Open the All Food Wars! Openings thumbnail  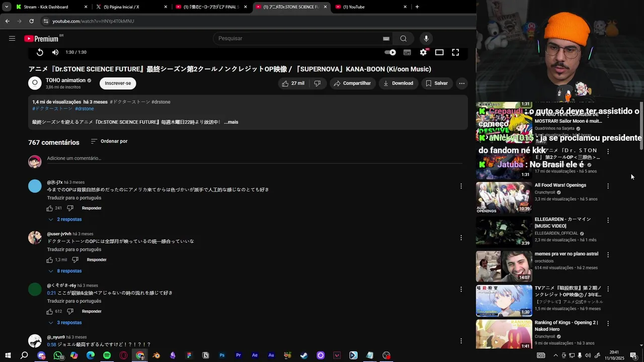[x=504, y=198]
